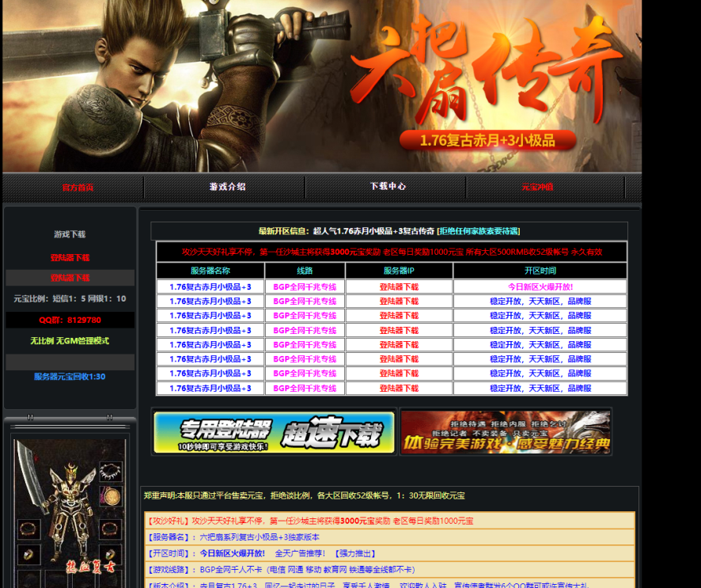Viewport: 701px width, 588px height.
Task: Click the 服务器名称 column header
Action: 210,271
